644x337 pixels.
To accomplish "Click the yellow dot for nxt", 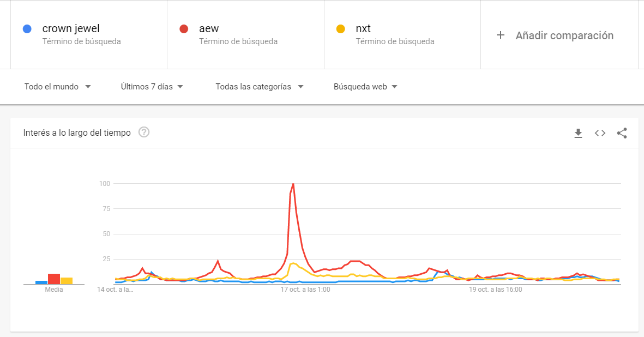I will click(340, 29).
